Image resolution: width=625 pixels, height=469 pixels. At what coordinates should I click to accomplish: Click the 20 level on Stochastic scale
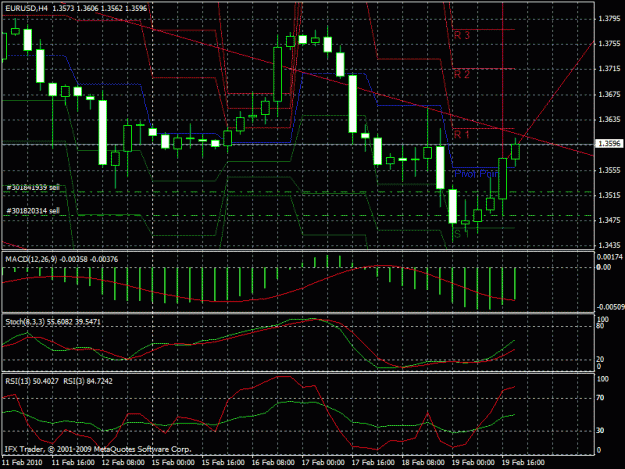tap(599, 359)
